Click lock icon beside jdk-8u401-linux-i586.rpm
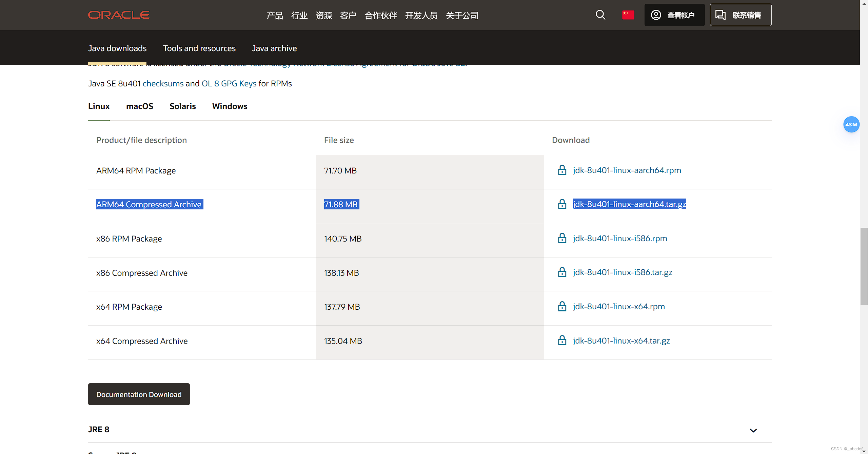Viewport: 868px width, 454px height. point(562,238)
